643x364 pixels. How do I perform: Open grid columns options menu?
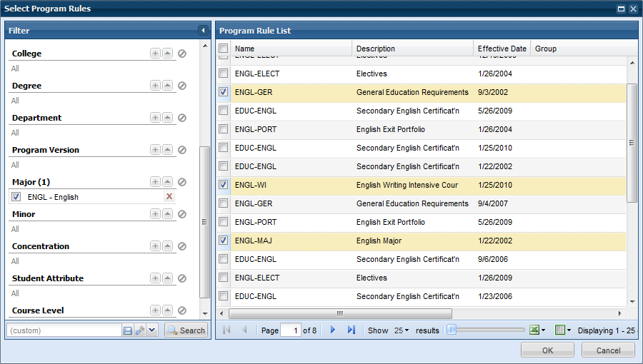[563, 330]
